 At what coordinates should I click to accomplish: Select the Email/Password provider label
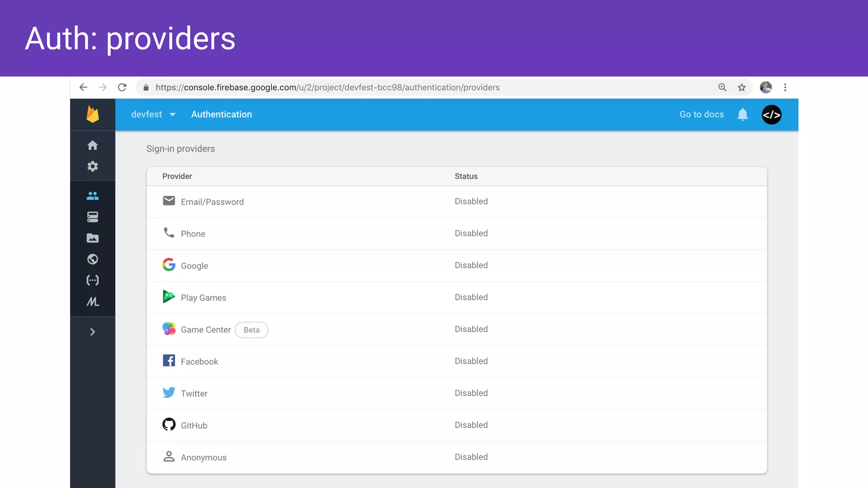point(212,202)
